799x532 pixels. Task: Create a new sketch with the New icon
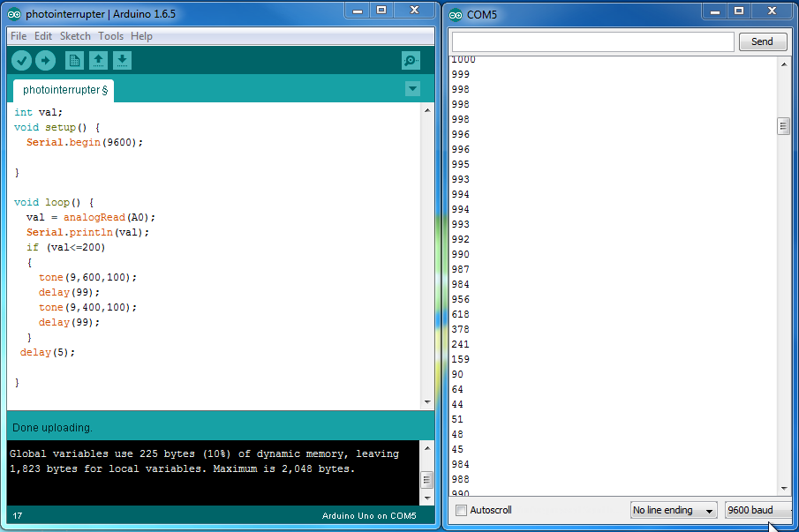[74, 61]
